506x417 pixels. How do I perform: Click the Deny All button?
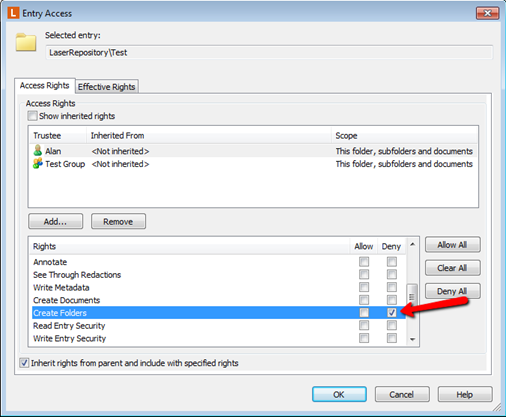click(452, 291)
